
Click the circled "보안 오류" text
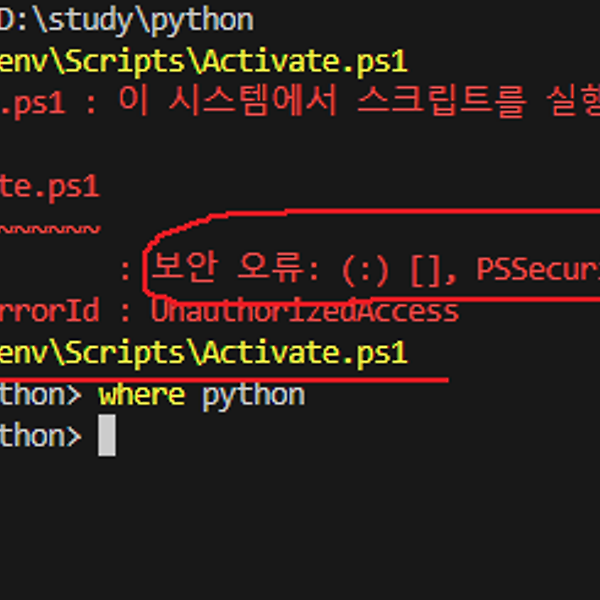(x=224, y=268)
